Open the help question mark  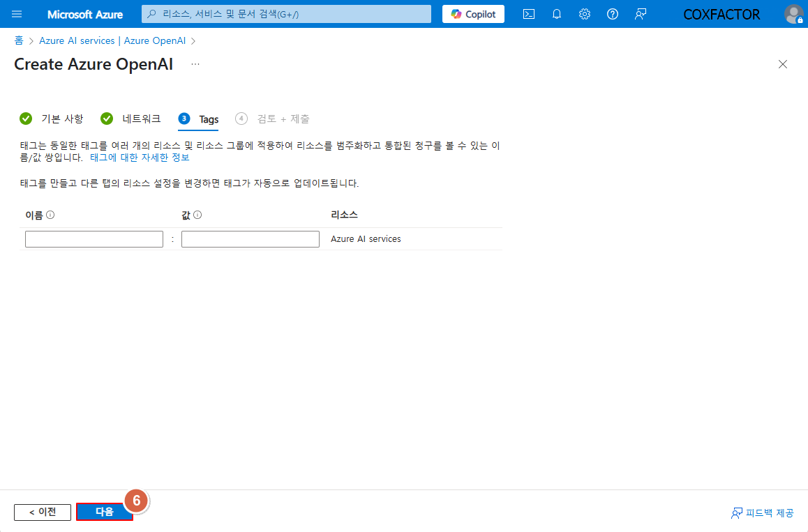[612, 14]
